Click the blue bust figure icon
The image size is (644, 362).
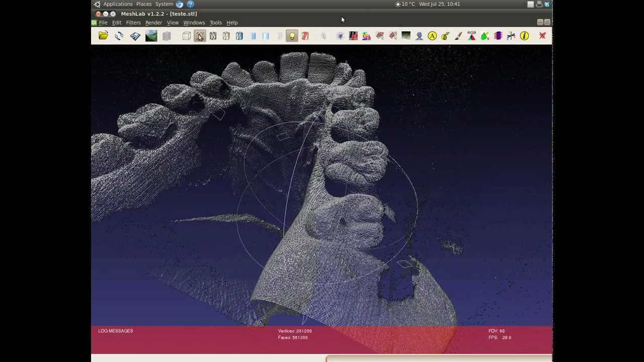point(419,36)
